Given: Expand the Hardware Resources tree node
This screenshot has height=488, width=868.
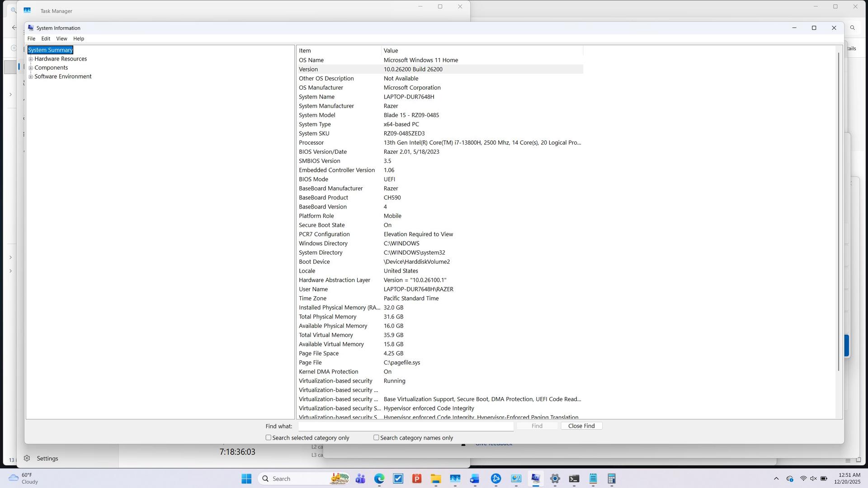Looking at the screenshot, I should 31,59.
